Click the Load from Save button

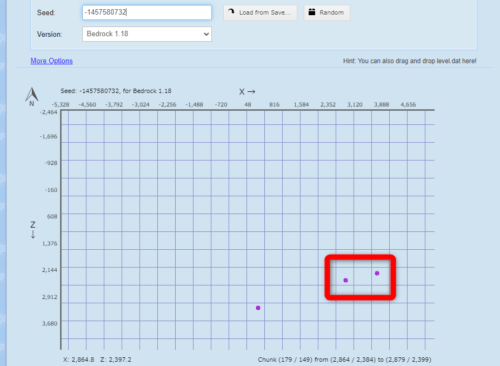point(260,13)
